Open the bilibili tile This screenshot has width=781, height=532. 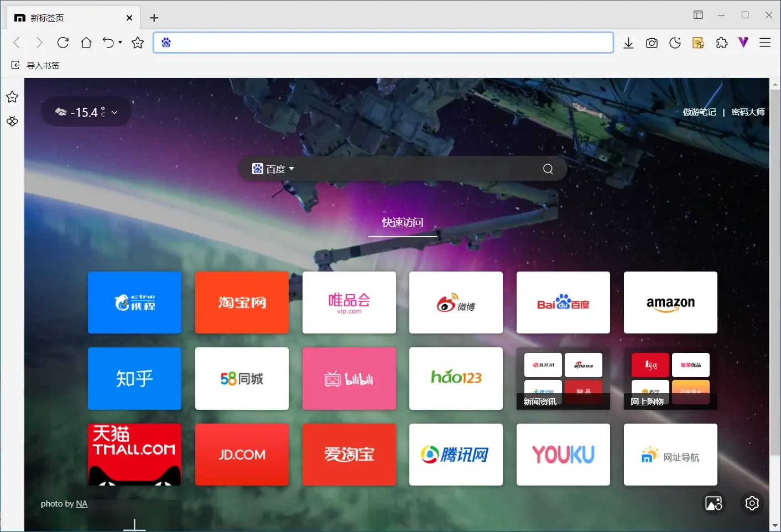click(x=349, y=379)
